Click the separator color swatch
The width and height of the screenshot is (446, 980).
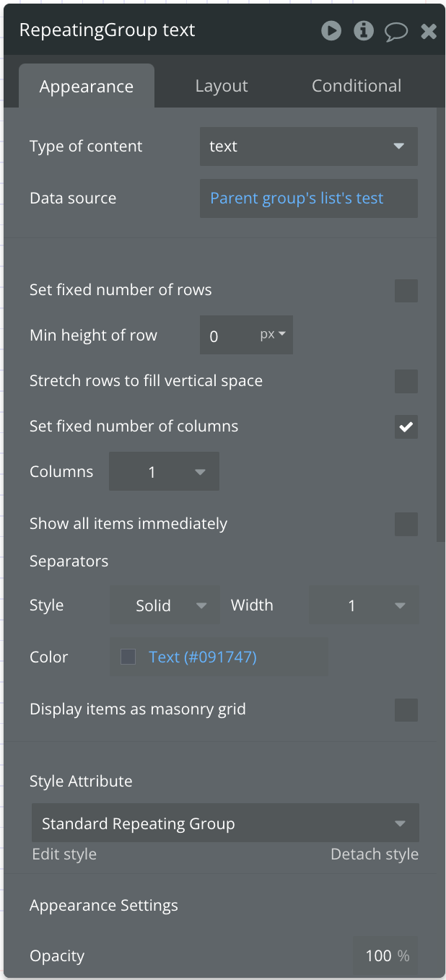tap(128, 657)
